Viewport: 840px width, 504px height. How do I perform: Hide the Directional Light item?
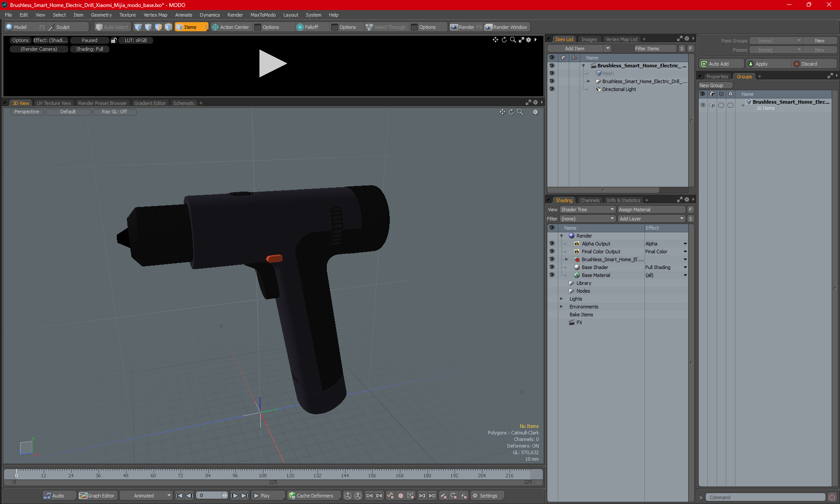[552, 89]
